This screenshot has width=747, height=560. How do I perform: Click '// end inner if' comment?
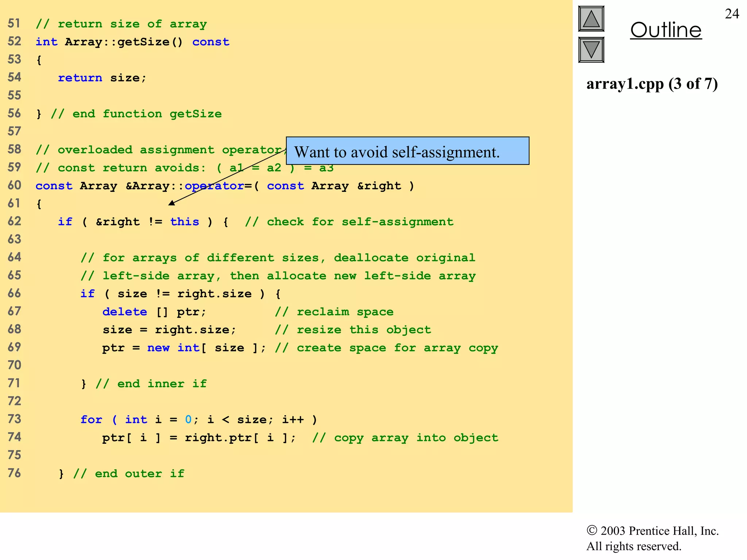pyautogui.click(x=151, y=384)
